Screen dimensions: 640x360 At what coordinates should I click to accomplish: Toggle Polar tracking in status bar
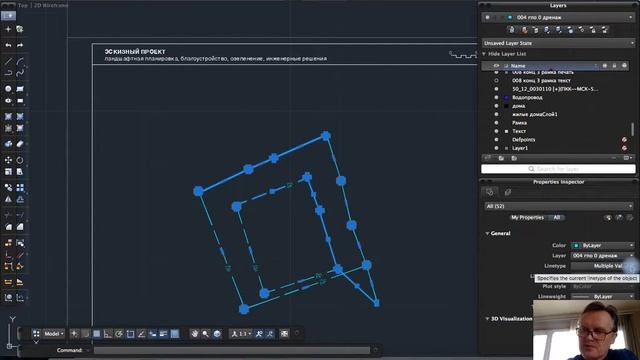[x=119, y=334]
